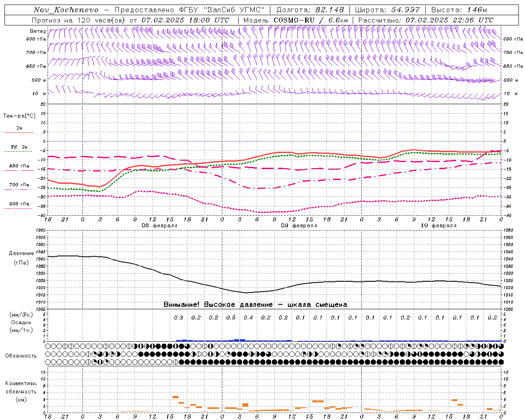Click the 0.3 three-hour precipitation value
The width and height of the screenshot is (525, 420).
(x=178, y=317)
